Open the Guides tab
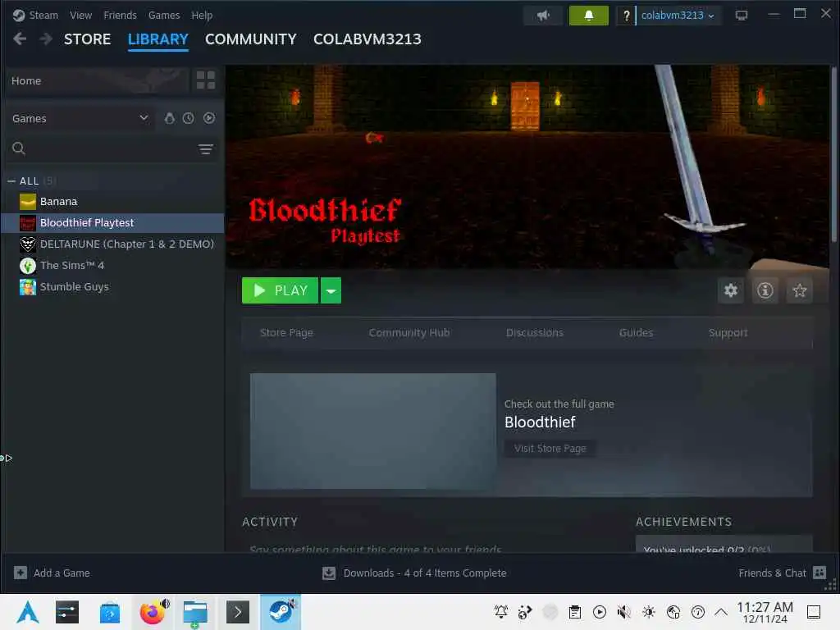This screenshot has height=630, width=840. 636,333
